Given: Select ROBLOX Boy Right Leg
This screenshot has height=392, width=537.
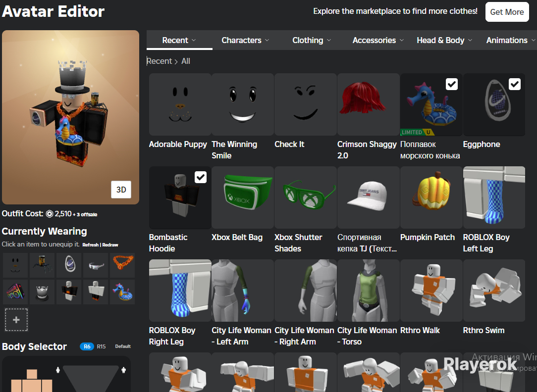Looking at the screenshot, I should [x=180, y=291].
